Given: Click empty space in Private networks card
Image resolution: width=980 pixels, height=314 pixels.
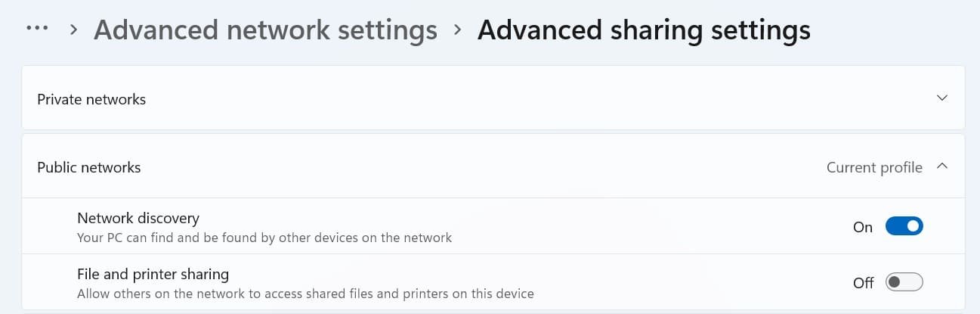Looking at the screenshot, I should tap(529, 98).
